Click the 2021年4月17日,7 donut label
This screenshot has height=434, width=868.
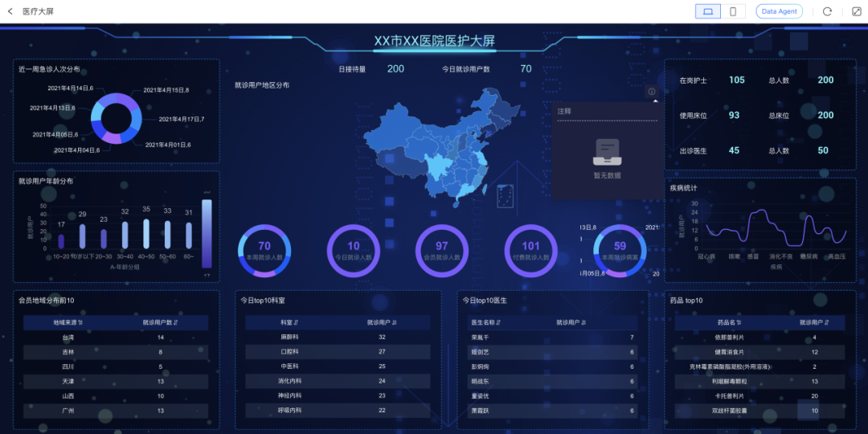[x=182, y=119]
